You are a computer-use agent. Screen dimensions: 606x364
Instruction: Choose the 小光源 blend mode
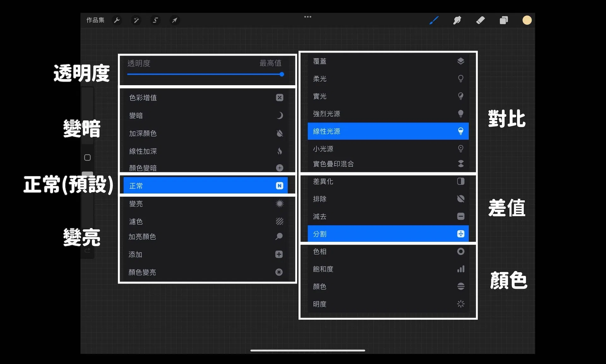(388, 148)
